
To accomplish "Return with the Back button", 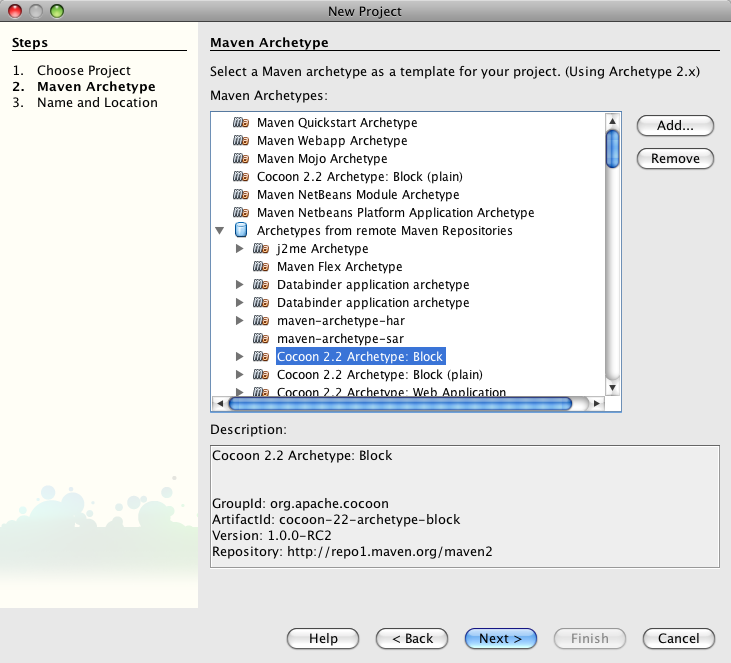I will pos(412,638).
